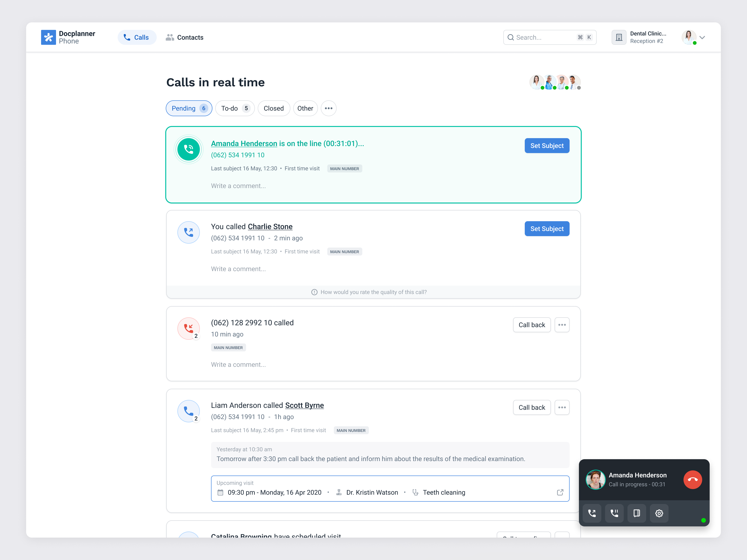
Task: Set subject for Amanda Henderson's call
Action: [547, 146]
